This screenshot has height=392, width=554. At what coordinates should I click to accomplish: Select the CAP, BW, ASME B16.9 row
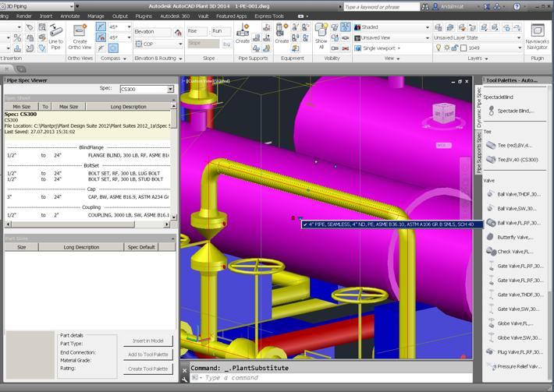click(x=88, y=197)
